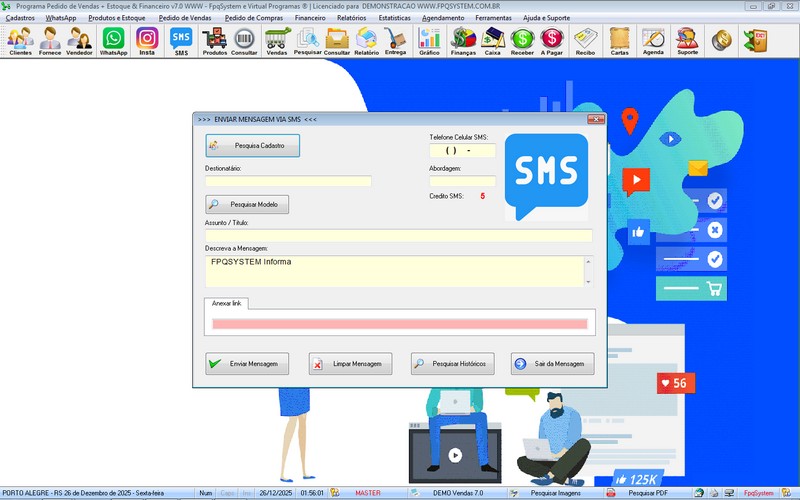Select the SMS toolbar icon
This screenshot has height=500, width=800.
[181, 41]
